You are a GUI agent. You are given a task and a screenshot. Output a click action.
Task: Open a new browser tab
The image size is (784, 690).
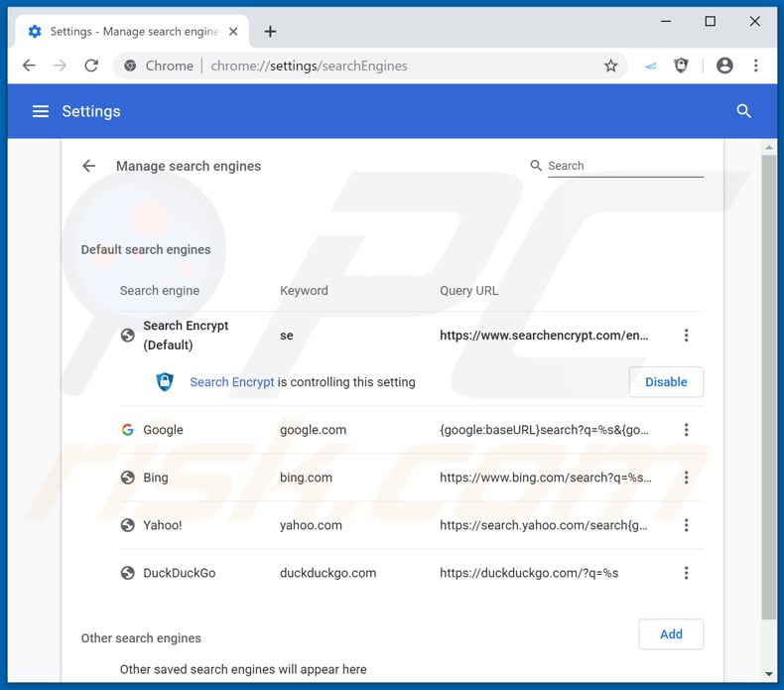pos(270,32)
